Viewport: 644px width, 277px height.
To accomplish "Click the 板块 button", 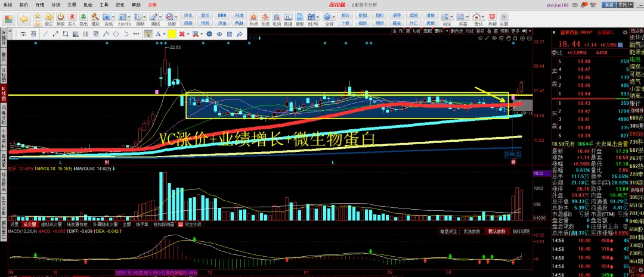I will point(345,15).
